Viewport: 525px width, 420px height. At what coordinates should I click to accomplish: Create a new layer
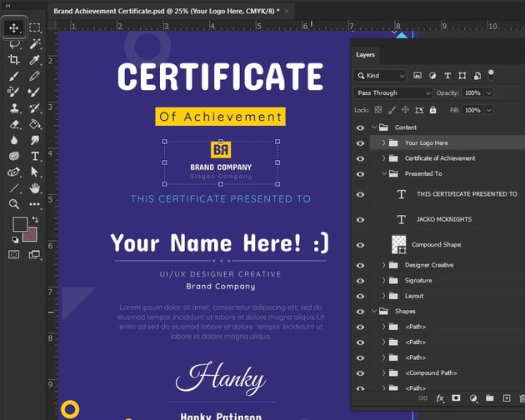507,397
